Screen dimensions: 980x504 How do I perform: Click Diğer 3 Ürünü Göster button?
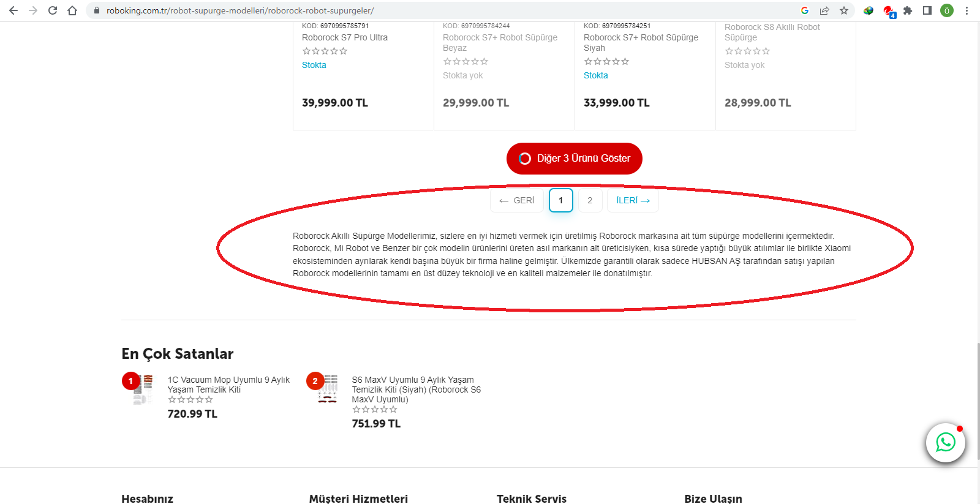574,159
